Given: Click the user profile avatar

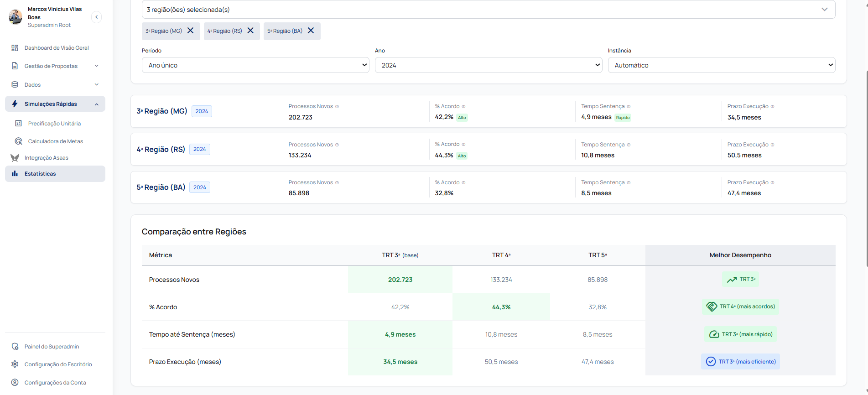Looking at the screenshot, I should [16, 17].
